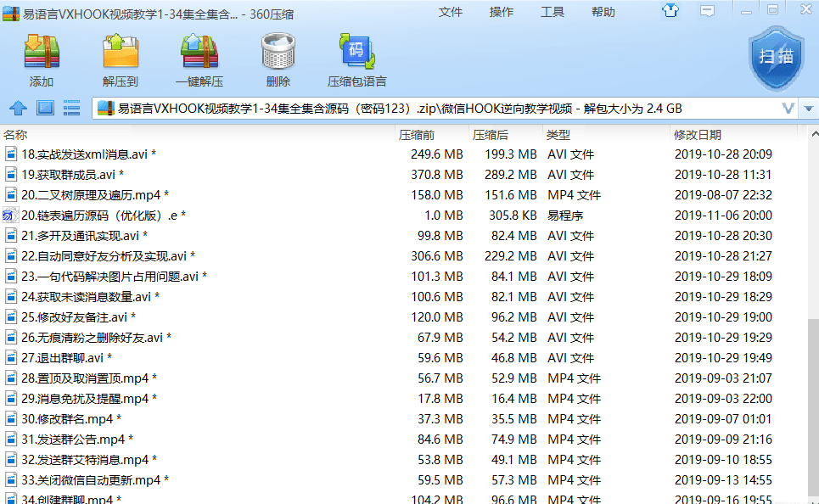Sort by the 压缩前 column header
The width and height of the screenshot is (819, 504).
tap(417, 135)
